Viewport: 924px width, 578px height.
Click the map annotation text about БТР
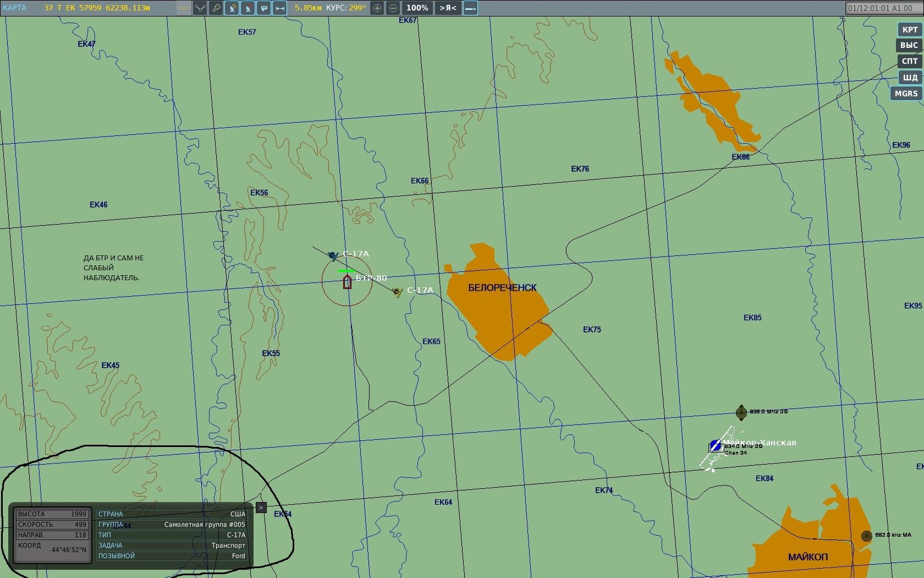113,268
